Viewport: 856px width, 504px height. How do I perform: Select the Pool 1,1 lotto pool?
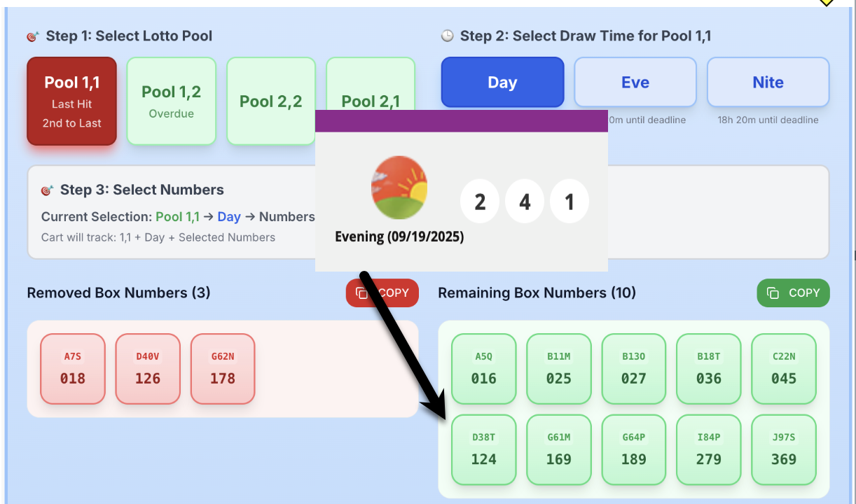71,101
